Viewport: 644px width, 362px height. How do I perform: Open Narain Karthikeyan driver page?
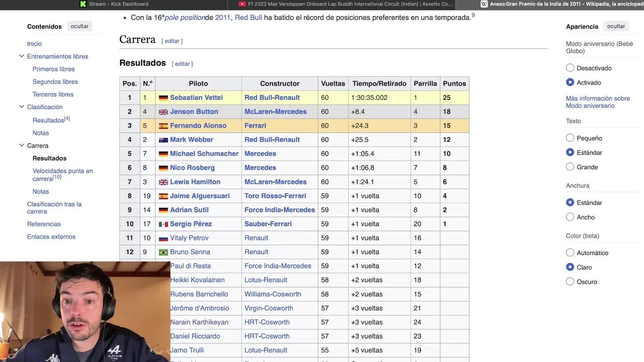tap(199, 322)
